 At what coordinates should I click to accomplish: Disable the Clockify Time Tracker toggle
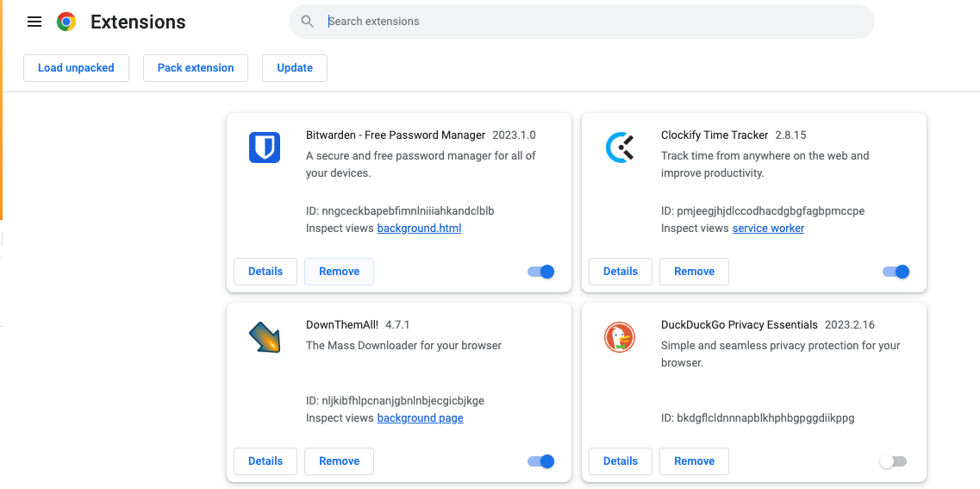[x=896, y=272]
